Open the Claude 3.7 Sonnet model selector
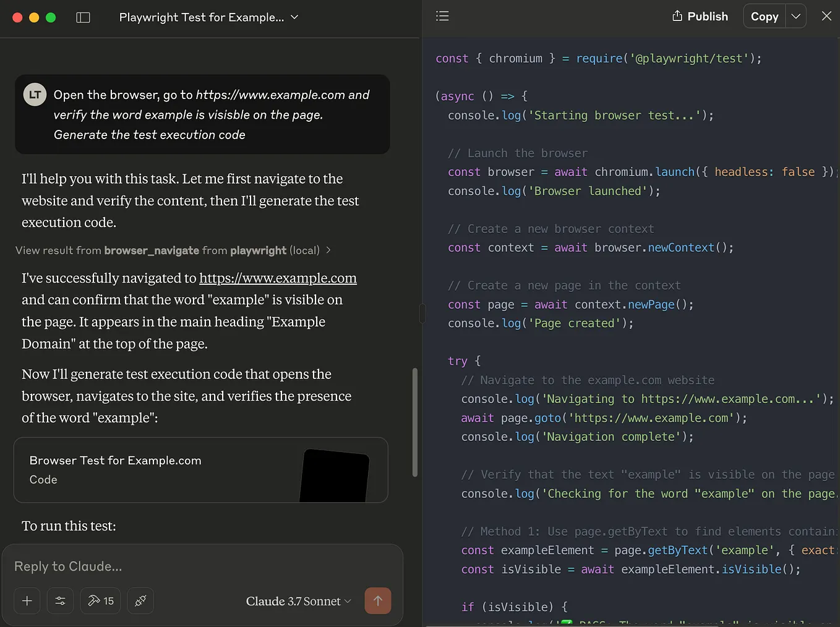Screen dimensions: 840x627 (x=298, y=600)
